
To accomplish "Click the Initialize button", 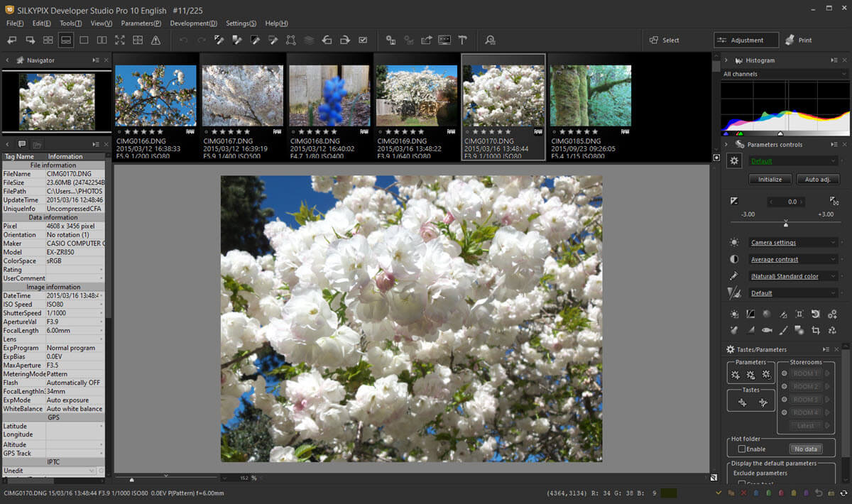I will [770, 179].
